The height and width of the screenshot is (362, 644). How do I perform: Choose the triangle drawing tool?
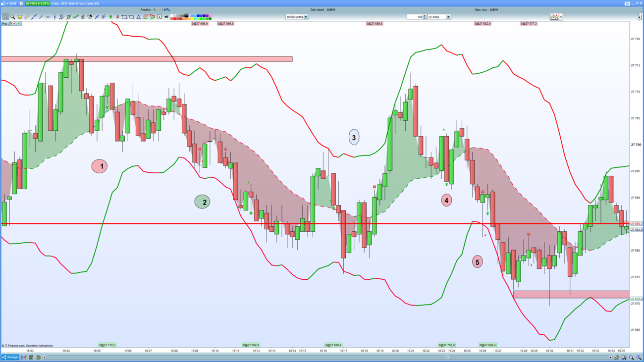coord(138,17)
